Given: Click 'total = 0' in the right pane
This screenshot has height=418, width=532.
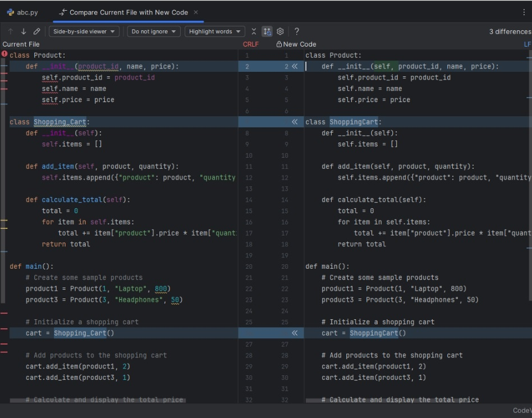Looking at the screenshot, I should 356,211.
